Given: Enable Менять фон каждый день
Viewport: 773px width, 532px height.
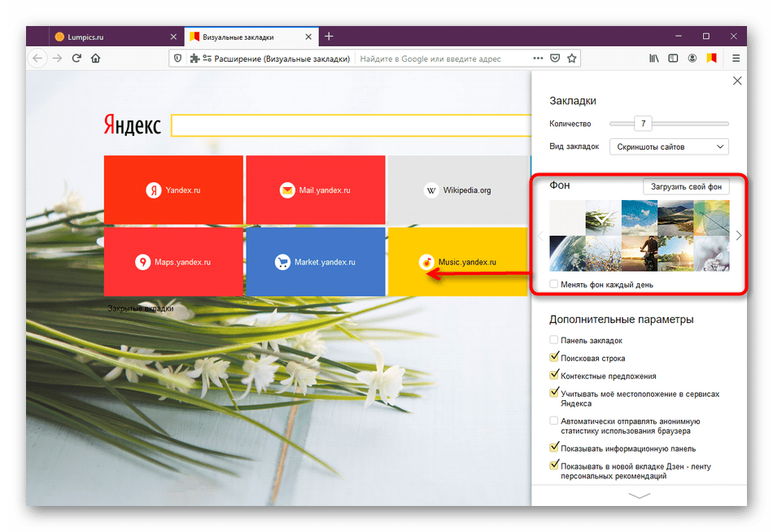Looking at the screenshot, I should tap(553, 284).
